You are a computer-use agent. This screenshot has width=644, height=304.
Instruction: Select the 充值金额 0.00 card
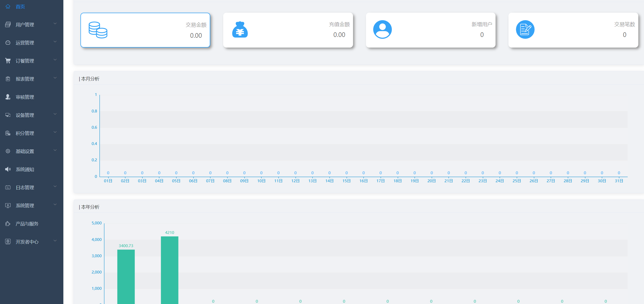288,30
